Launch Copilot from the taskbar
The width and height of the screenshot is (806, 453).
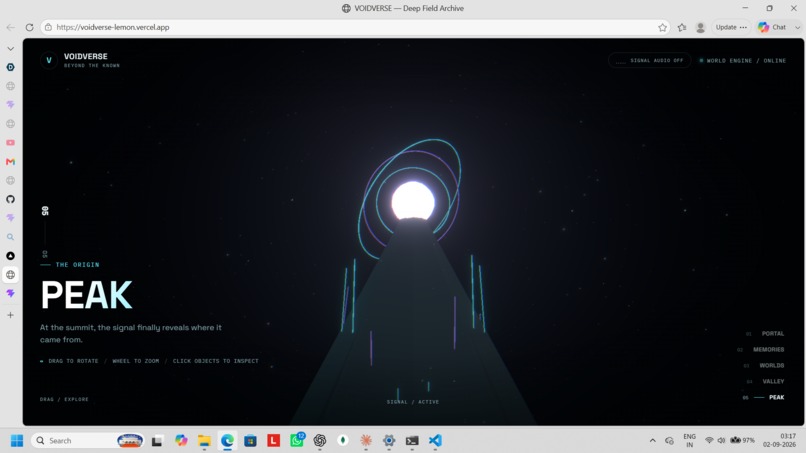[x=181, y=441]
